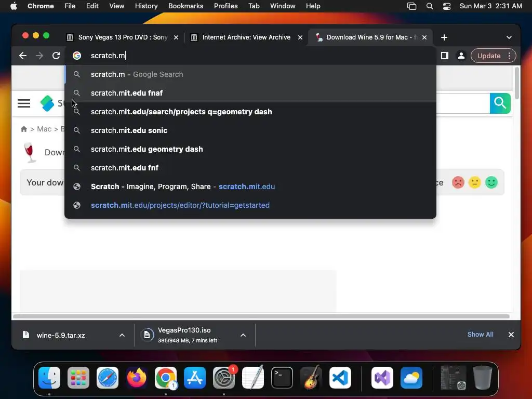The image size is (532, 399).
Task: Click the yellow neutral face rating
Action: pos(475,182)
